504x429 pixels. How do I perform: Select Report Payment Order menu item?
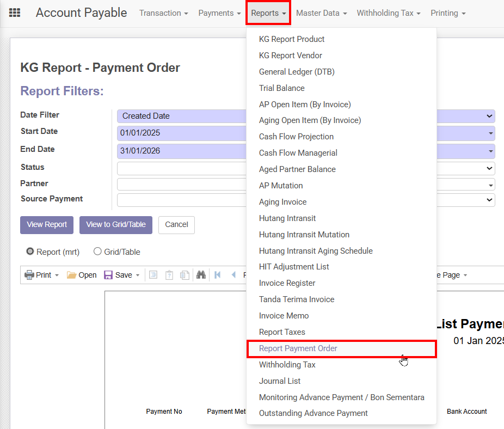298,348
